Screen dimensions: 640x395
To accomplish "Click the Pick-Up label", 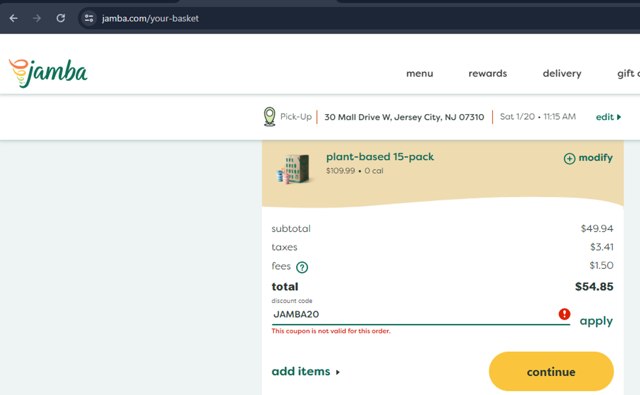I will click(x=296, y=117).
